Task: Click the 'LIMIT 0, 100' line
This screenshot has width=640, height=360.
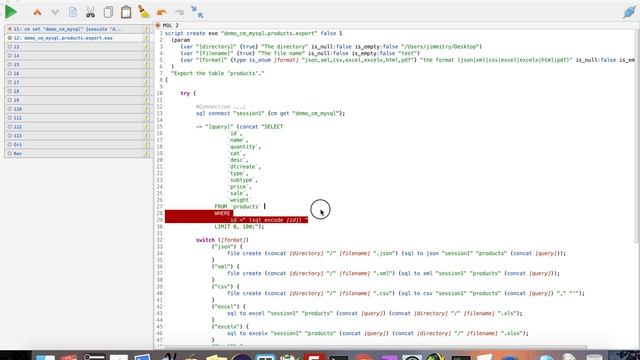Action: [x=239, y=227]
